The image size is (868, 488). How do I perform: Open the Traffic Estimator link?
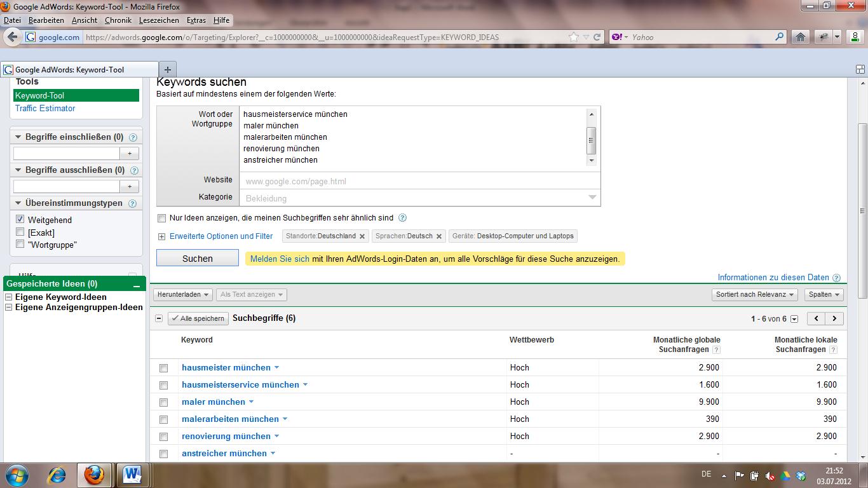(45, 108)
